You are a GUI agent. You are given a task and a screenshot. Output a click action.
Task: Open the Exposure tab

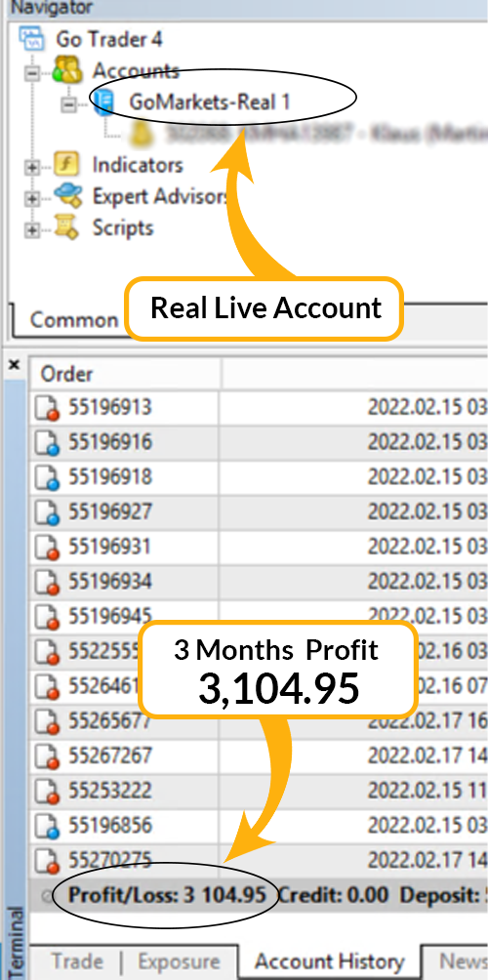(x=179, y=961)
